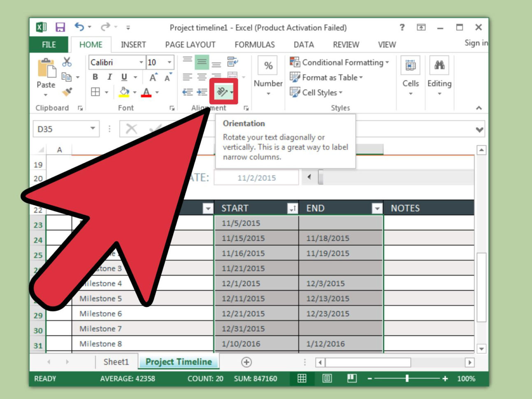Select the Sheet1 tab
Viewport: 532px width, 399px height.
(116, 362)
